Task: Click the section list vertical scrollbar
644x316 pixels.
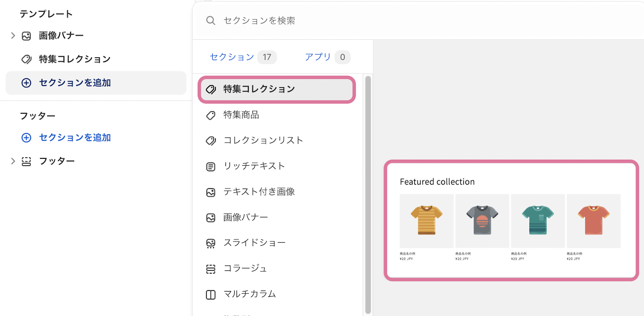Action: pyautogui.click(x=368, y=195)
